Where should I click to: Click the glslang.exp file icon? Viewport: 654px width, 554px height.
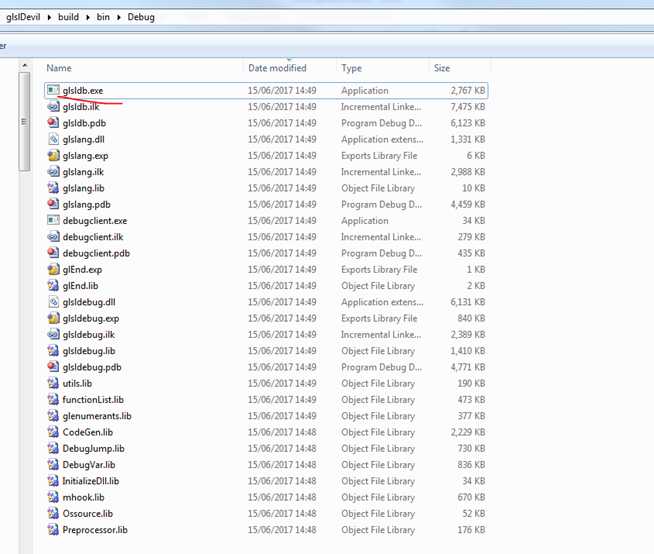coord(53,155)
